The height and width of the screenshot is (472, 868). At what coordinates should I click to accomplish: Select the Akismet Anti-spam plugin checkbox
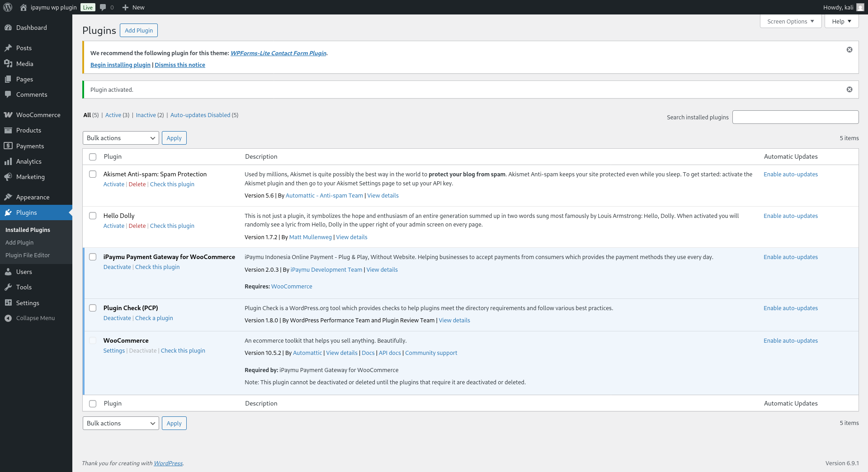pos(93,174)
